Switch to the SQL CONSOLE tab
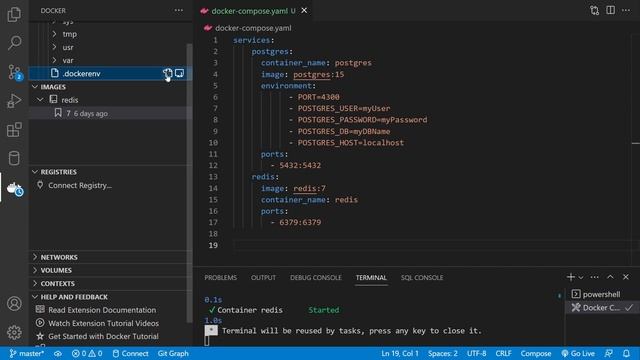640x360 pixels. click(422, 278)
